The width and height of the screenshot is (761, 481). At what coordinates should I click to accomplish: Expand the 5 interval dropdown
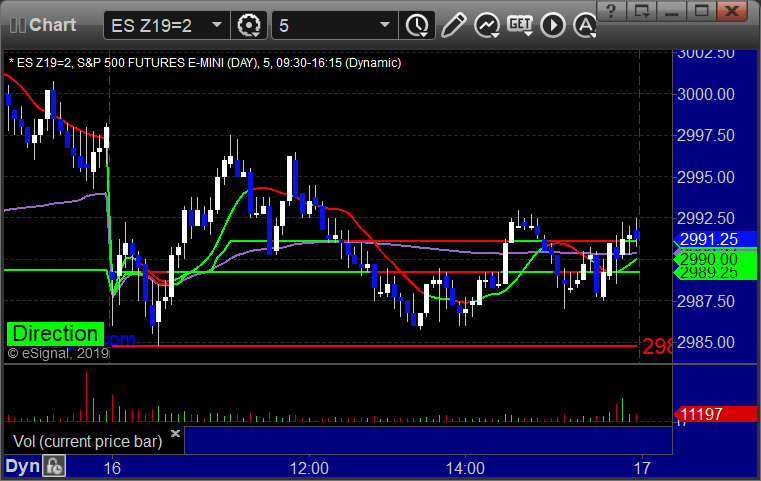[x=385, y=25]
